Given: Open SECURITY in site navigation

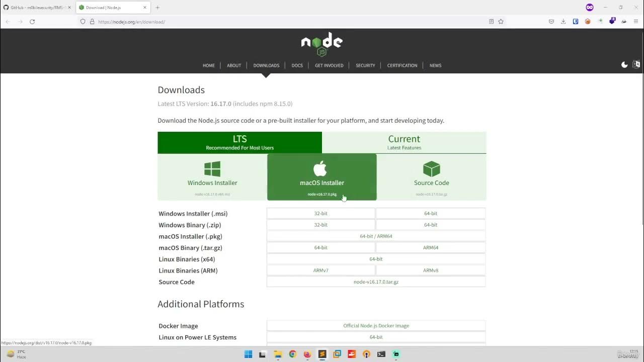Looking at the screenshot, I should (x=365, y=65).
